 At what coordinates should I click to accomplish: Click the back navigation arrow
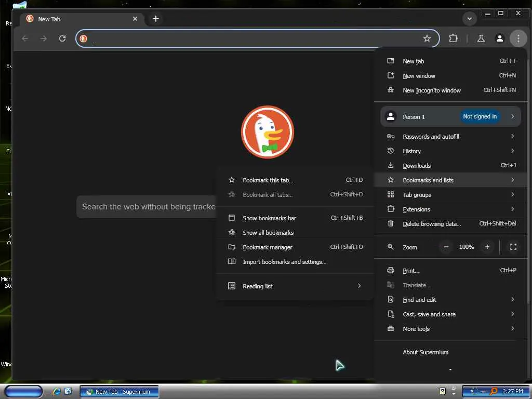pos(25,38)
